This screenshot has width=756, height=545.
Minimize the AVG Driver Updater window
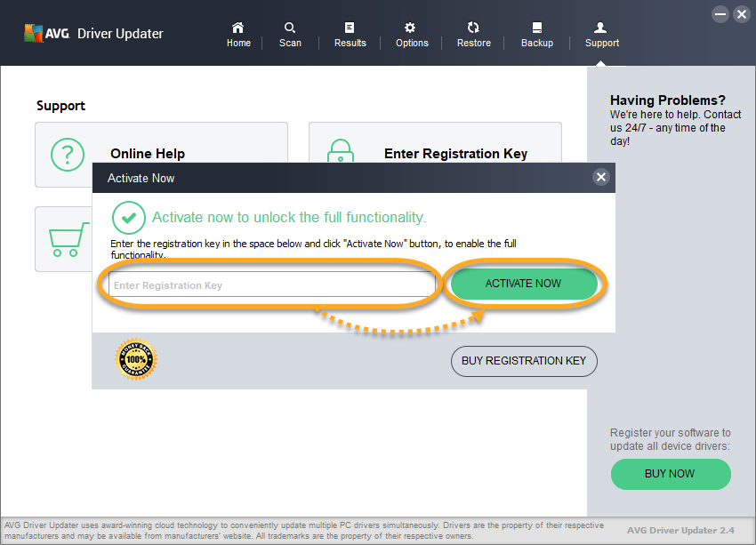(720, 14)
